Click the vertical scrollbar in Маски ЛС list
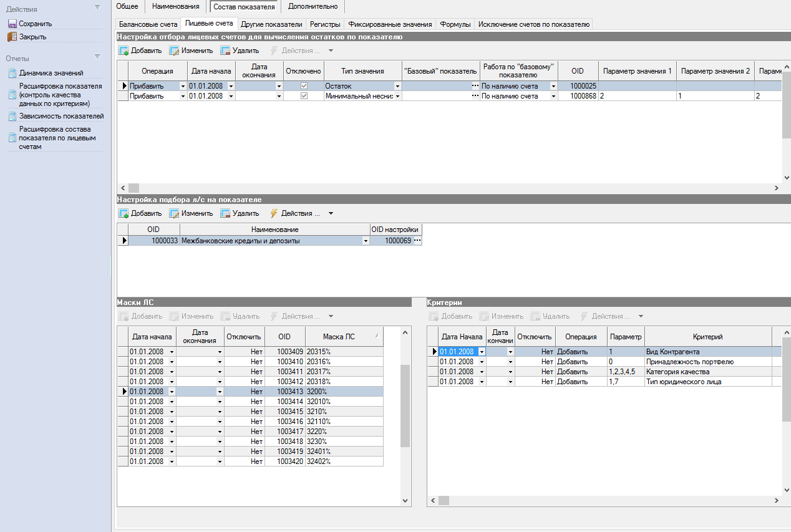The image size is (791, 532). 405,405
